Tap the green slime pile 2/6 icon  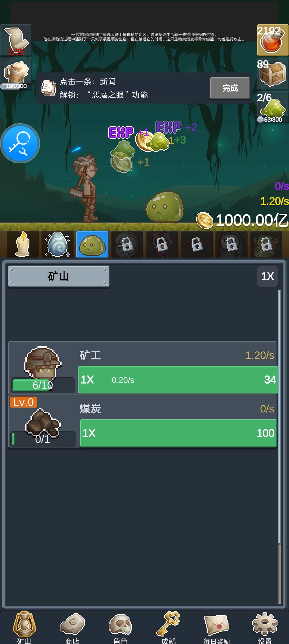pos(273,107)
